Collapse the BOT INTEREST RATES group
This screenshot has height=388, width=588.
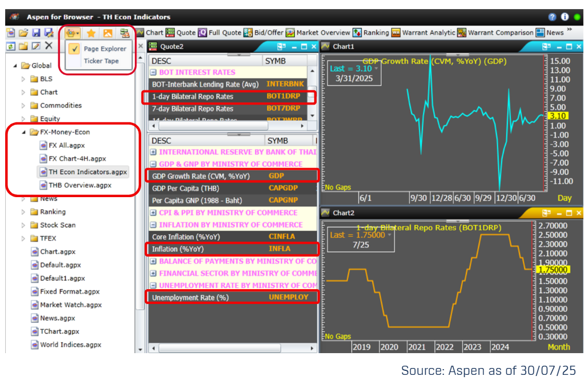pyautogui.click(x=153, y=73)
